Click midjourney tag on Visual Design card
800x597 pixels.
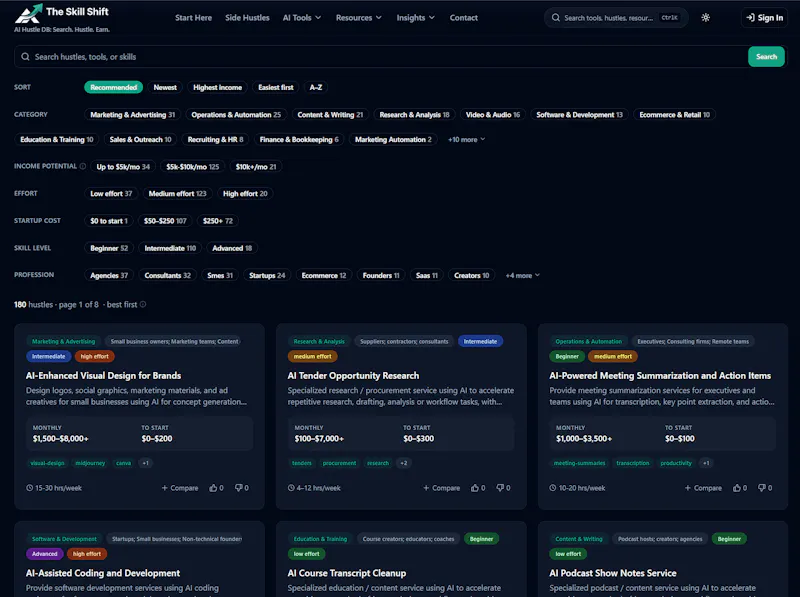90,463
